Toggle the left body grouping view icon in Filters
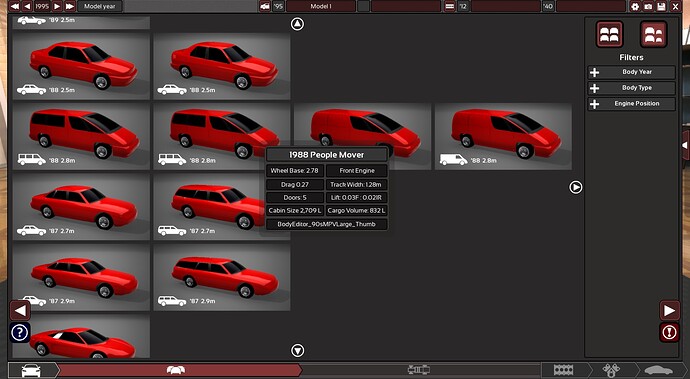The height and width of the screenshot is (379, 690). (x=609, y=34)
